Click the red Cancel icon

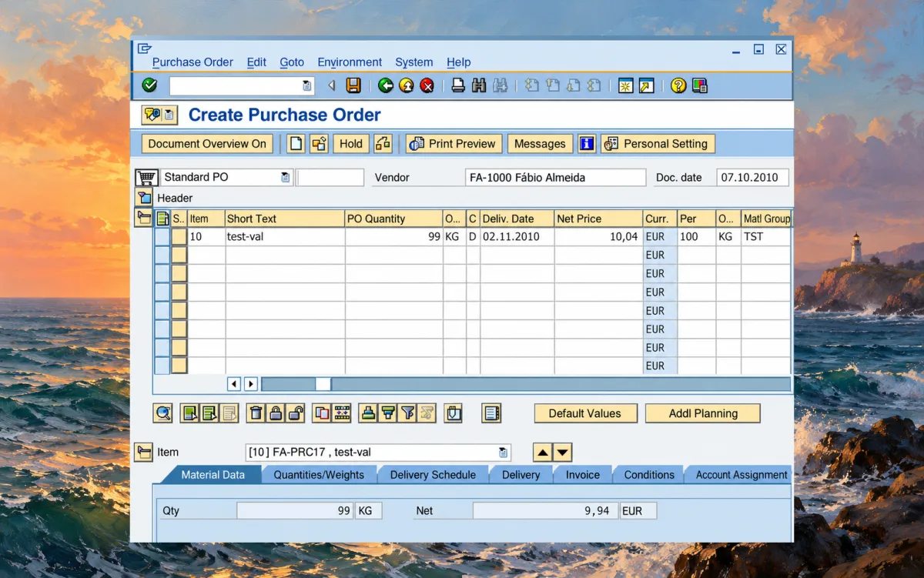click(x=427, y=85)
